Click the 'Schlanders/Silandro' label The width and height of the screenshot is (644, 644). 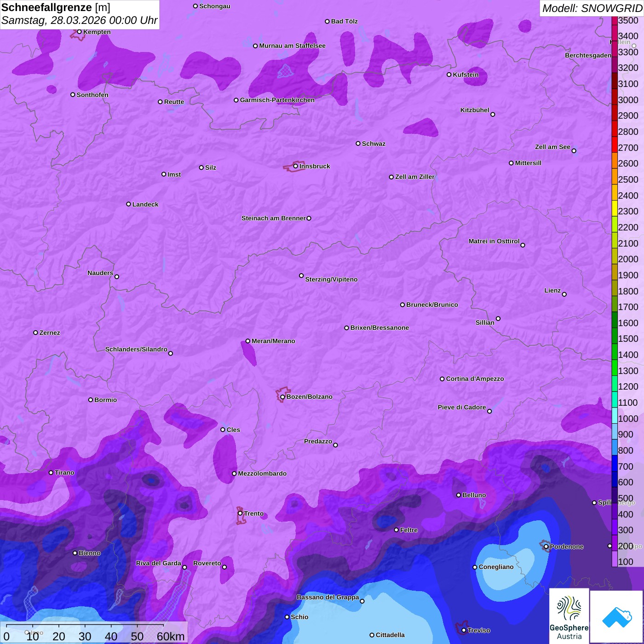tap(136, 349)
